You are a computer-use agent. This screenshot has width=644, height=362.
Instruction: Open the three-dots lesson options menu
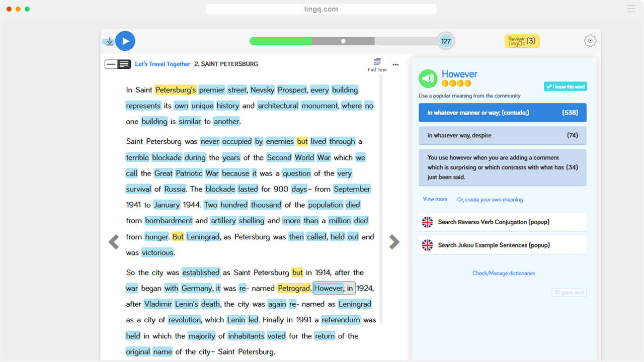tap(395, 64)
